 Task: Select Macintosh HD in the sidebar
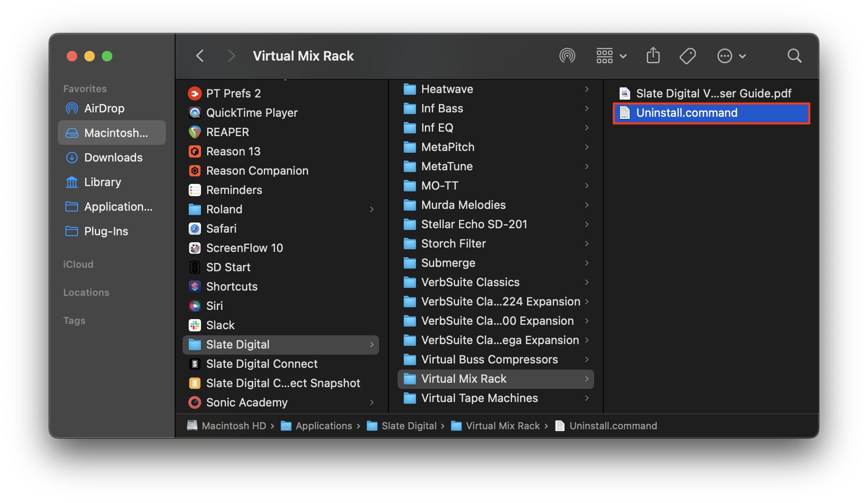point(112,133)
